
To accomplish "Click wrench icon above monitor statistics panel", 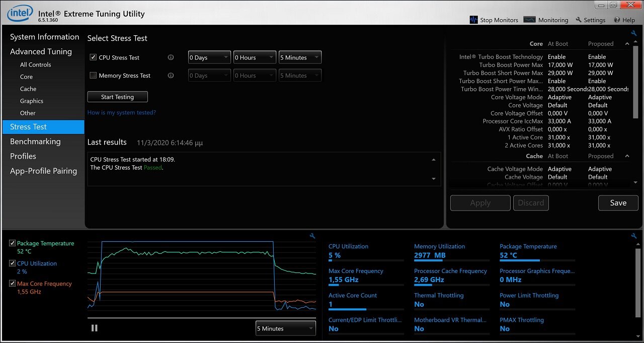I will 634,236.
